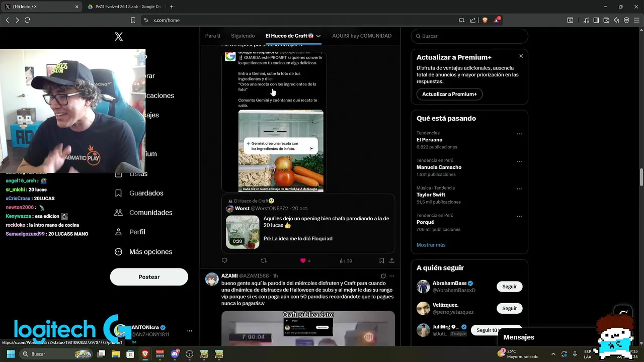Click the Postear button
644x362 pixels.
coord(149,277)
